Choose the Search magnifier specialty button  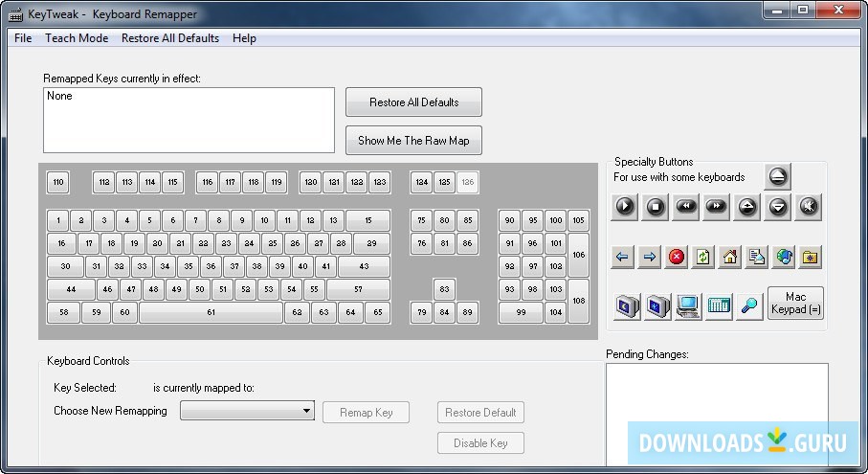pos(749,306)
